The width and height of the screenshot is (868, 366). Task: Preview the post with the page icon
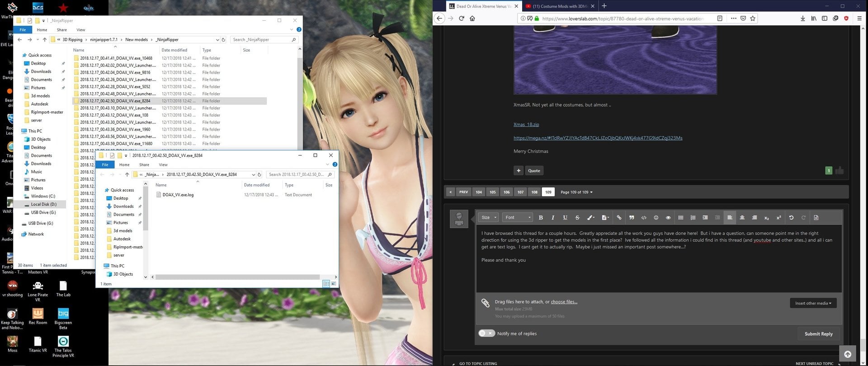[x=816, y=218]
